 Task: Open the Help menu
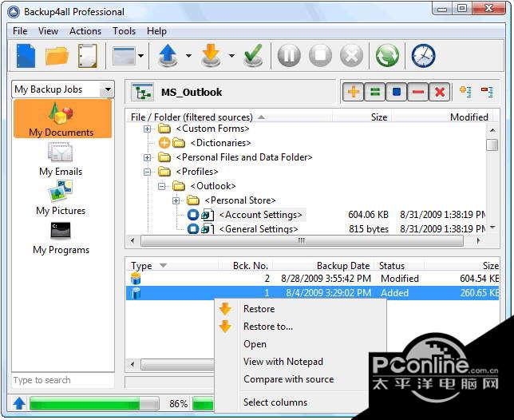[156, 31]
